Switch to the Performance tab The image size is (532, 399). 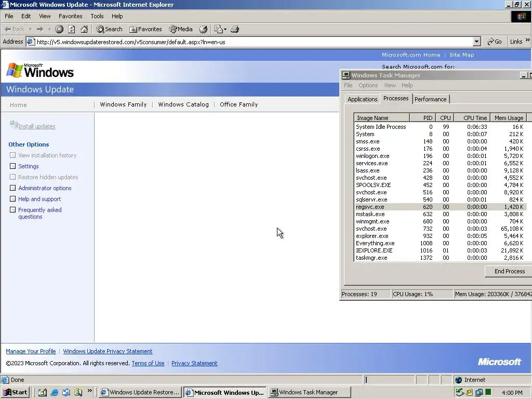431,99
